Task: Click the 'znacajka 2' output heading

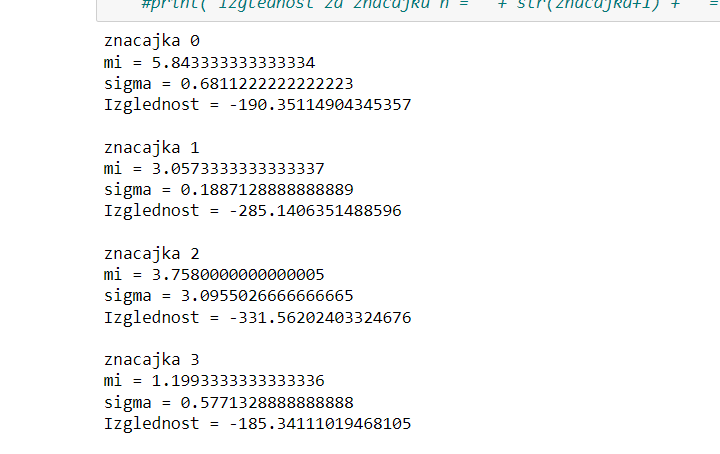Action: [152, 253]
